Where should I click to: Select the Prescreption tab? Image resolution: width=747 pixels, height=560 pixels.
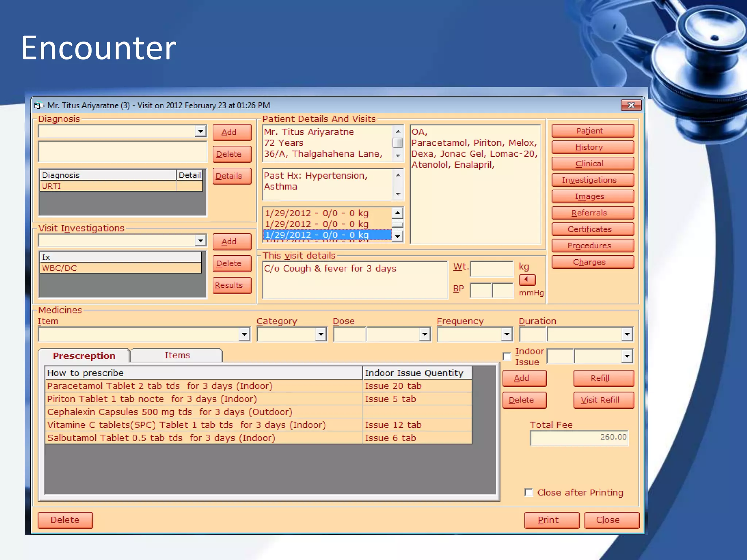[x=84, y=356]
